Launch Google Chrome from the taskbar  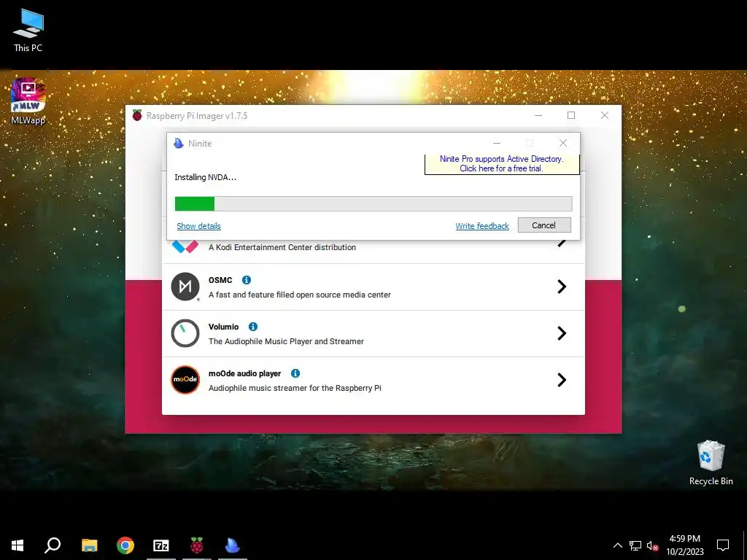(x=125, y=545)
